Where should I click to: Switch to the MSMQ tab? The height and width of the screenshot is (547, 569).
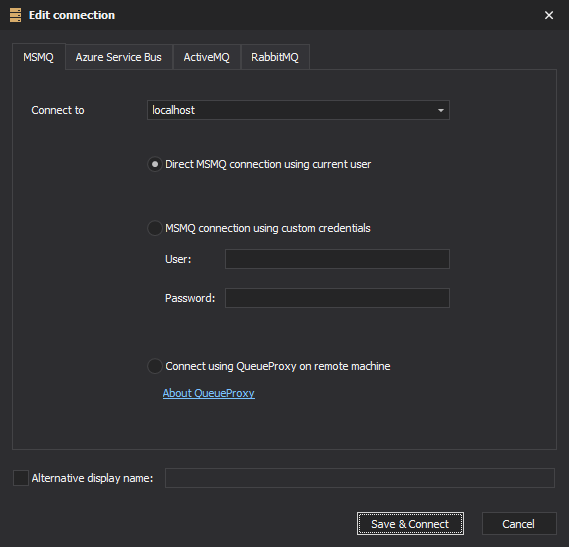[x=38, y=57]
